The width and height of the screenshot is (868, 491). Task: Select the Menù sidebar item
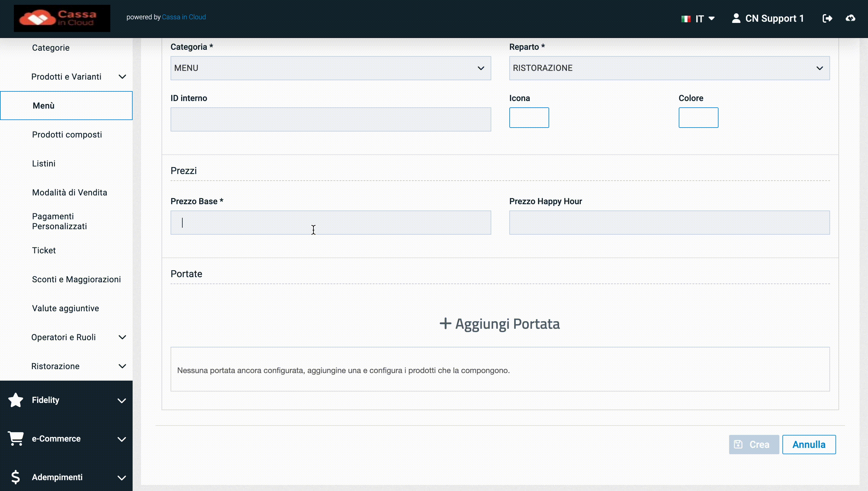(66, 106)
